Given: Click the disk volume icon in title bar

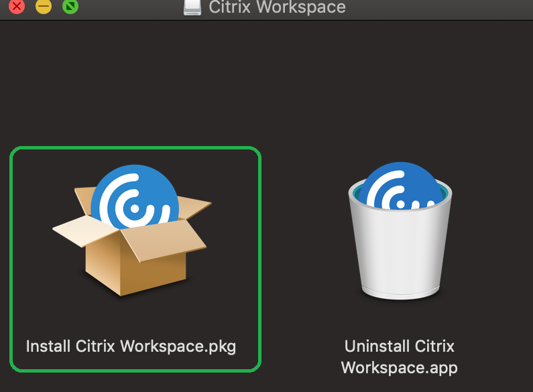Looking at the screenshot, I should point(192,7).
